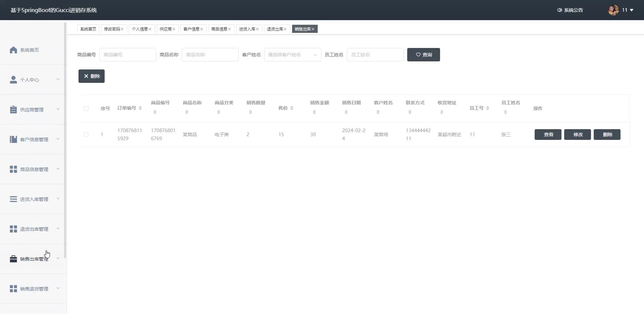The width and height of the screenshot is (644, 314).
Task: Open the 客户姓名 dropdown selector
Action: coord(292,55)
